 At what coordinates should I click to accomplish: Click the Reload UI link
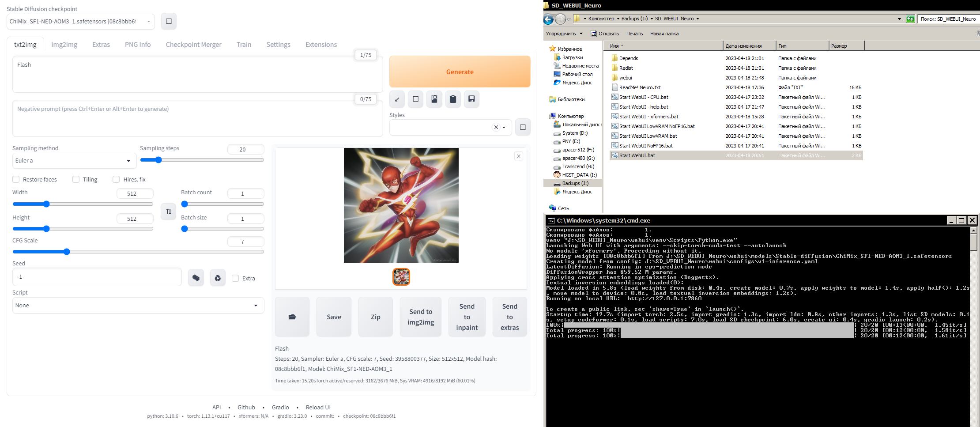pyautogui.click(x=318, y=407)
